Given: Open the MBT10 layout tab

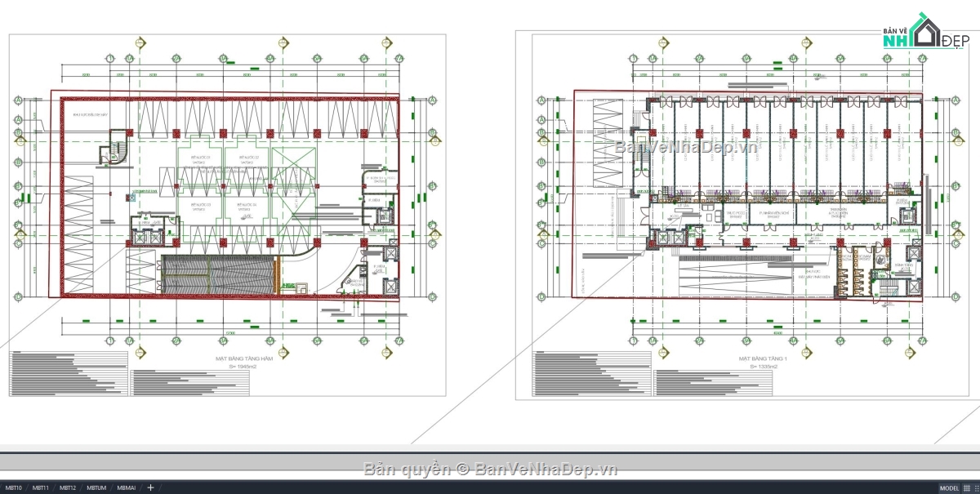Looking at the screenshot, I should click(15, 487).
